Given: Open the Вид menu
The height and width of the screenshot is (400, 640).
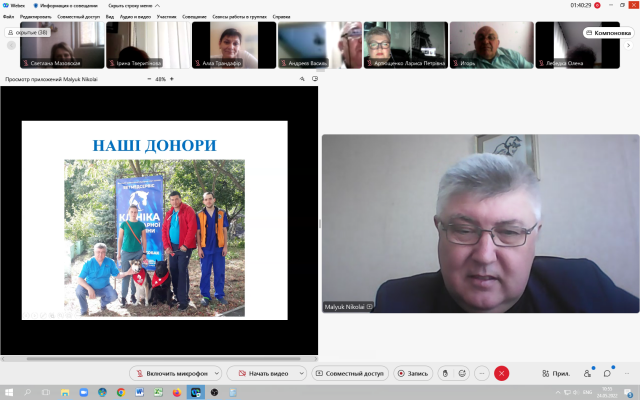Looking at the screenshot, I should point(110,17).
